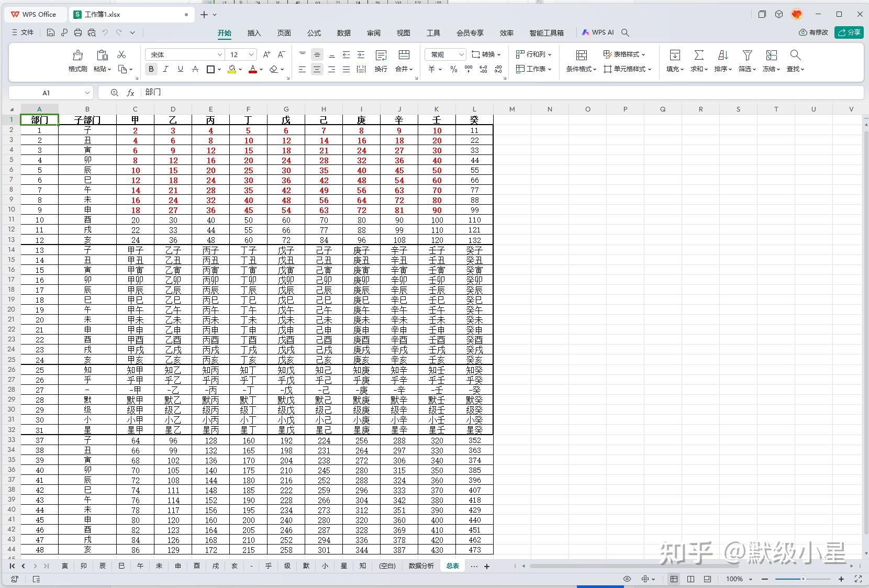The width and height of the screenshot is (869, 588).
Task: Click the decrease decimal places icon
Action: 498,69
